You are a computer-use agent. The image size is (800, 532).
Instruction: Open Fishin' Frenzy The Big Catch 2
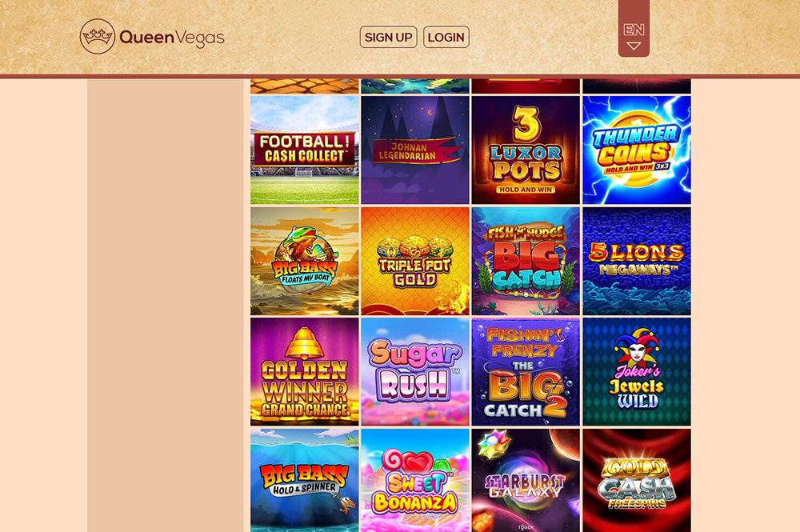(x=526, y=372)
